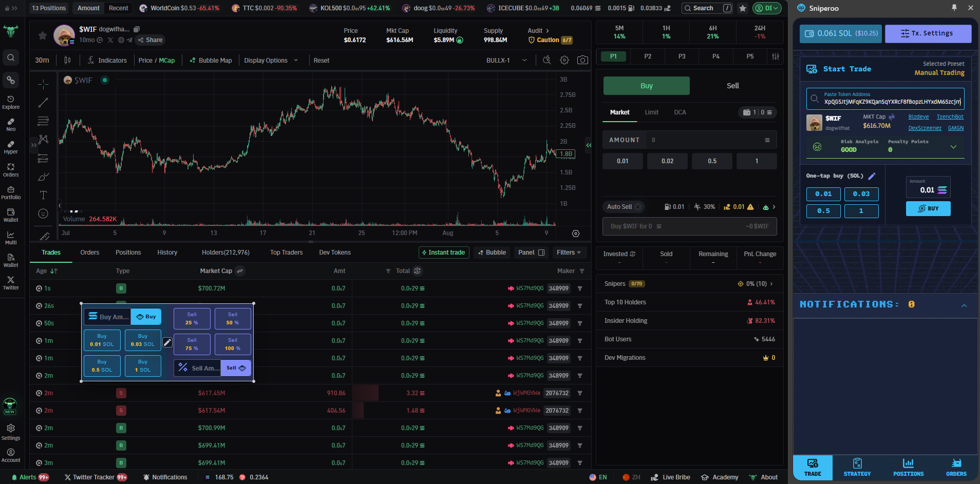980x484 pixels.
Task: Open the BULLX-1 chart dropdown
Action: 507,60
